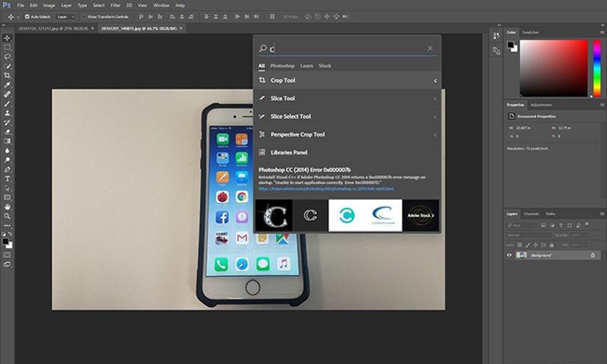The width and height of the screenshot is (607, 364).
Task: Open the Layers panel options menu
Action: (601, 213)
